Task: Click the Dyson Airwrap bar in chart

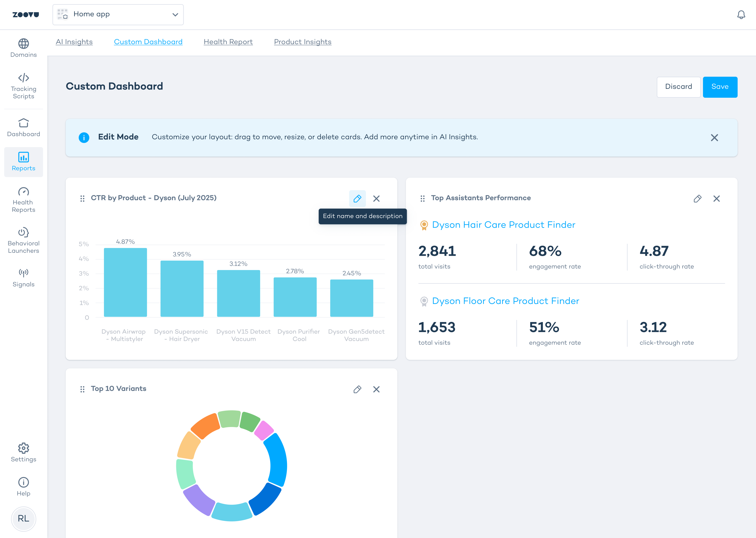Action: (126, 282)
